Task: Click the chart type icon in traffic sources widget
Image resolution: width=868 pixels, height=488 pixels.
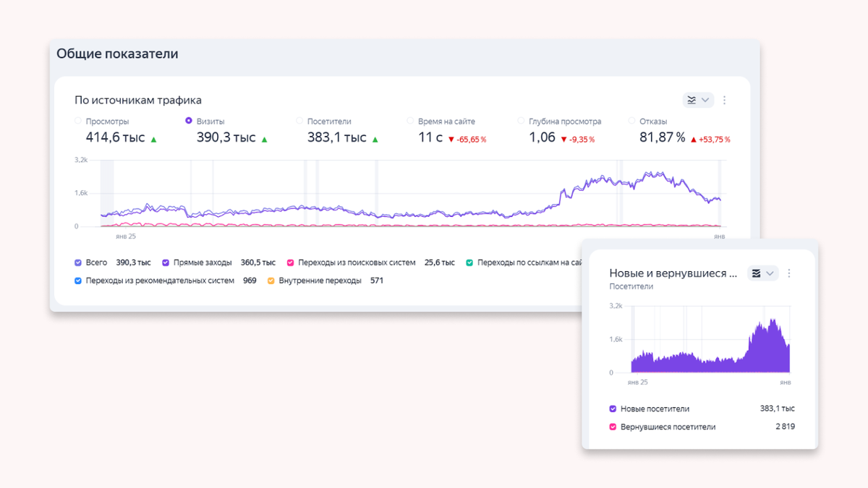Action: [x=692, y=100]
